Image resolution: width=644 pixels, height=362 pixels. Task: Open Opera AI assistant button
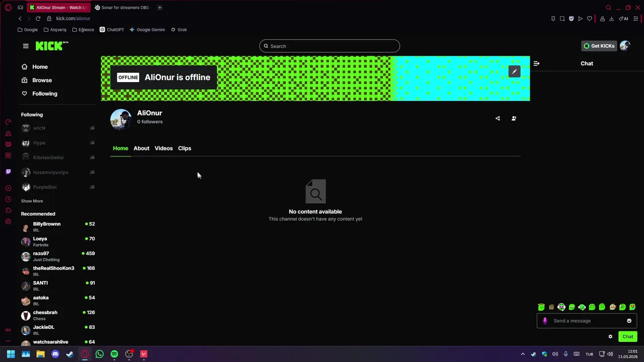coord(623,19)
